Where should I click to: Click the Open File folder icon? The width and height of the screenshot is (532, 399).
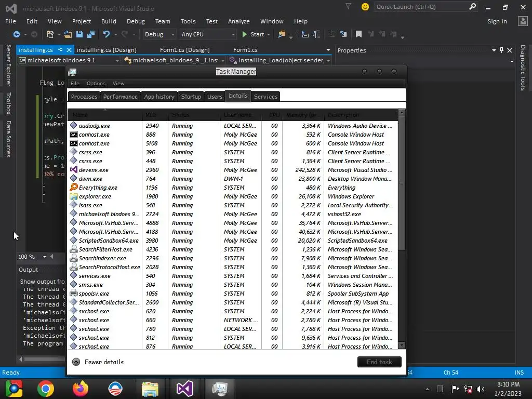click(68, 34)
